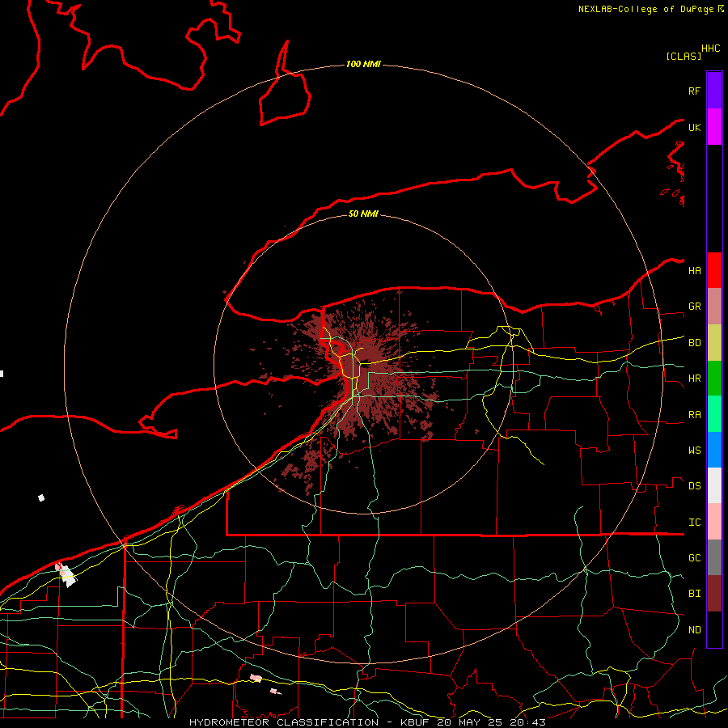This screenshot has width=728, height=728.
Task: Click the 'ND' legend label
Action: point(694,630)
